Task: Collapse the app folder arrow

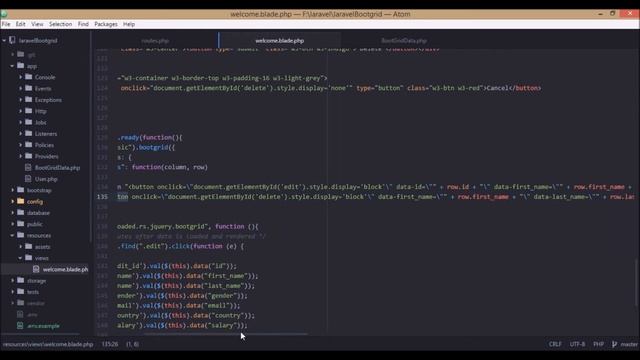Action: [x=12, y=66]
